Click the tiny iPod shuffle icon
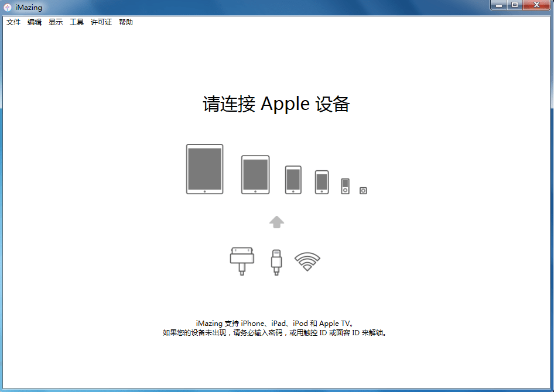 coord(363,191)
